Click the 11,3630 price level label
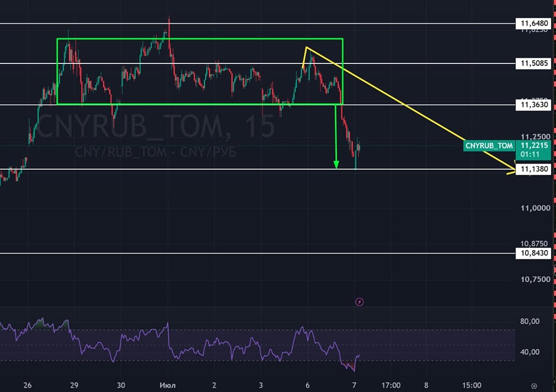The width and height of the screenshot is (556, 392). (x=534, y=105)
